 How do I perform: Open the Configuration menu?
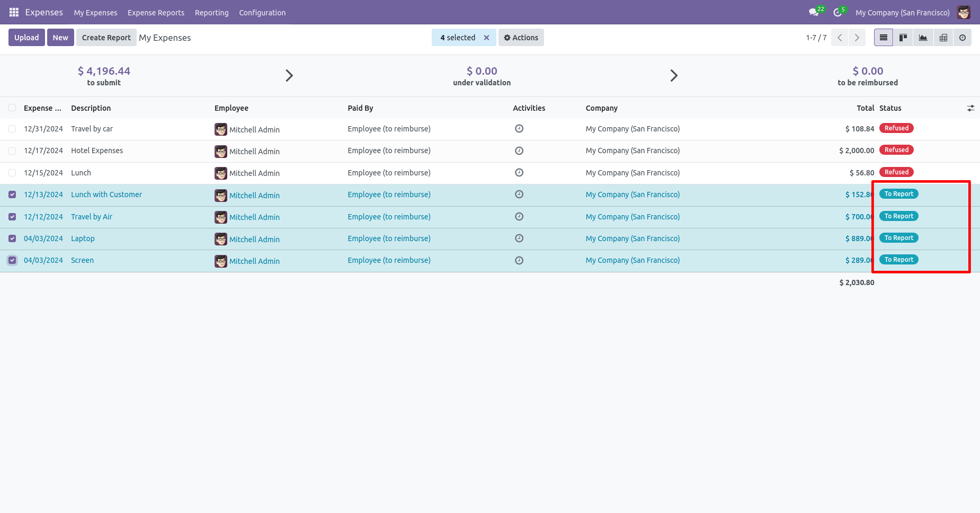point(262,13)
